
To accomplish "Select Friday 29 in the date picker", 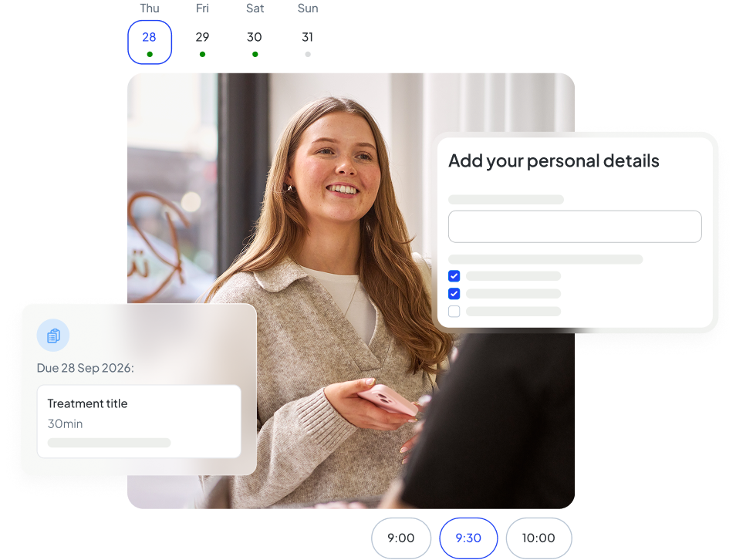I will (202, 42).
